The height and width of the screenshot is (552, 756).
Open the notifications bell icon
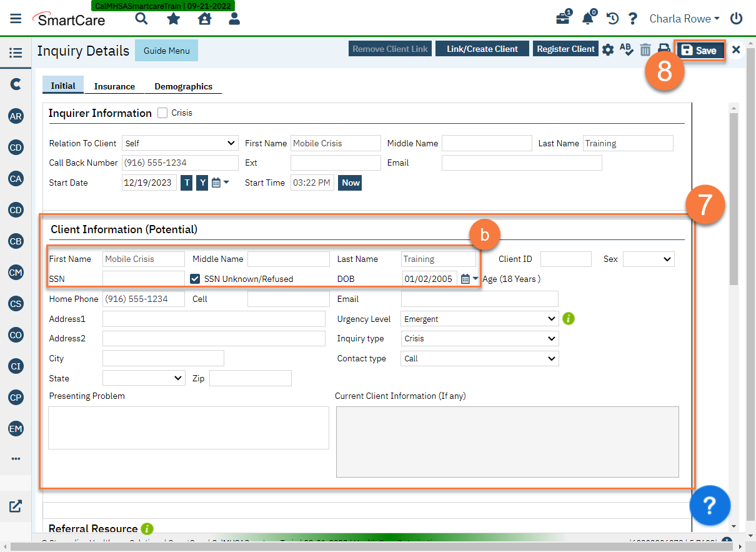(x=587, y=19)
